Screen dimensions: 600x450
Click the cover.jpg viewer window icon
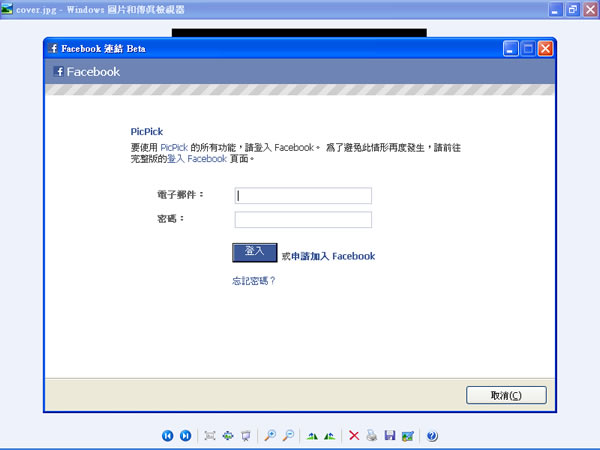pyautogui.click(x=7, y=8)
